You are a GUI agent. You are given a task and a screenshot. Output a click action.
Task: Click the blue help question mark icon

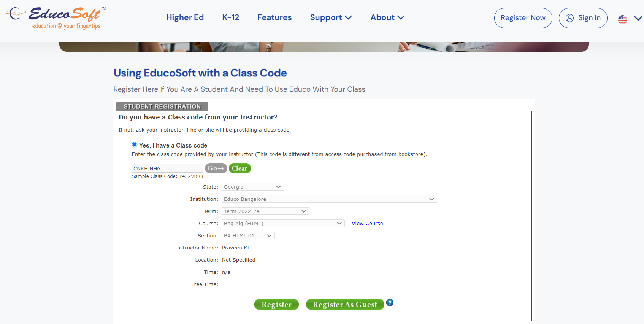(390, 303)
